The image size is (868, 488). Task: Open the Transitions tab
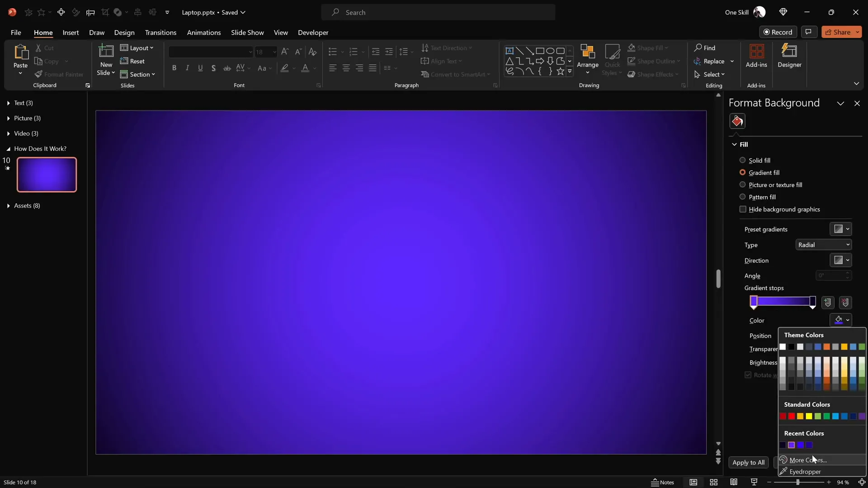[160, 33]
